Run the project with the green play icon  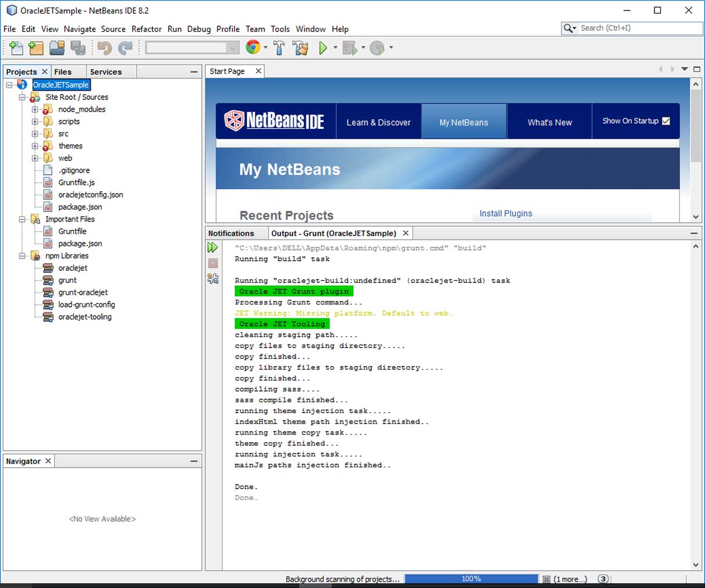pyautogui.click(x=323, y=48)
